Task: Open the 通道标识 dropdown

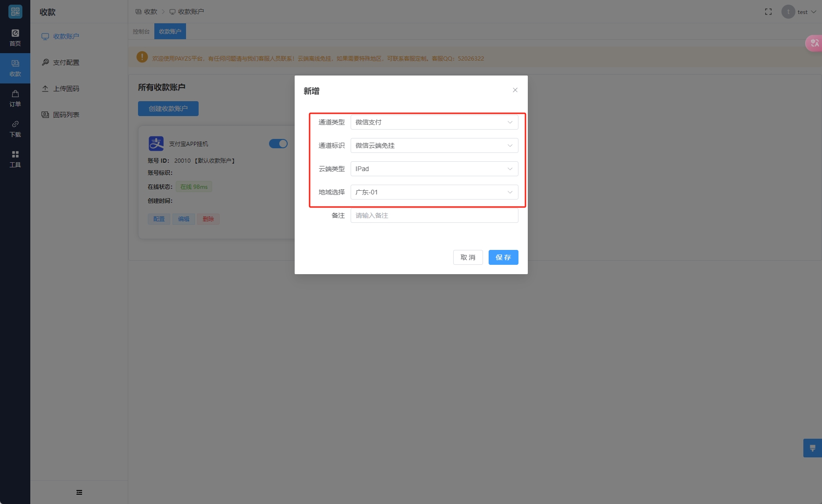Action: coord(434,145)
